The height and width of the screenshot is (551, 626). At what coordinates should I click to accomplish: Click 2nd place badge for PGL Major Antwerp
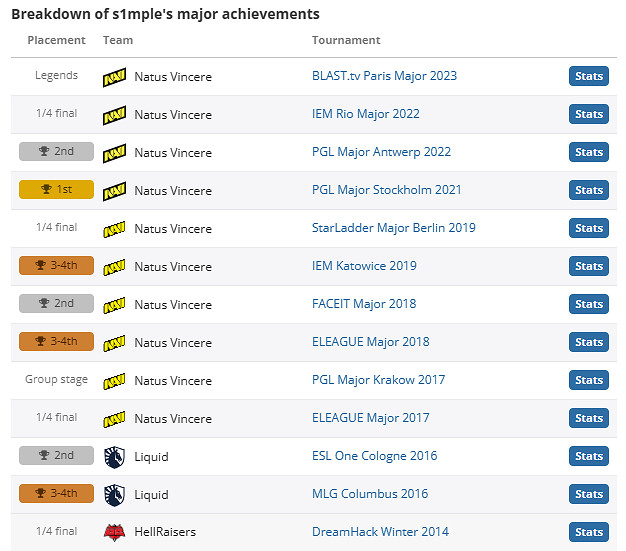(x=56, y=152)
